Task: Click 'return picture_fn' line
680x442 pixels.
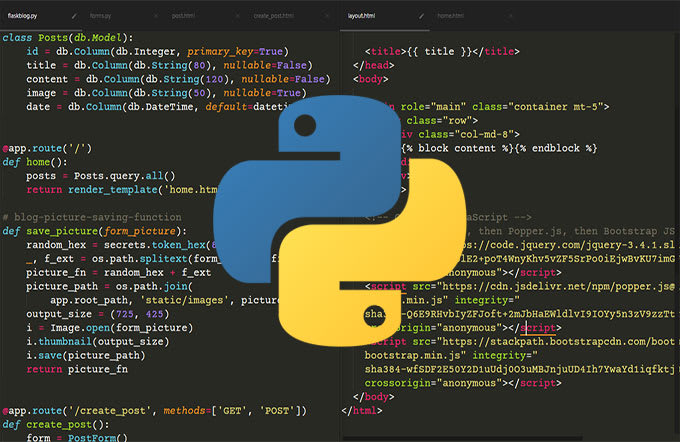Action: point(77,370)
